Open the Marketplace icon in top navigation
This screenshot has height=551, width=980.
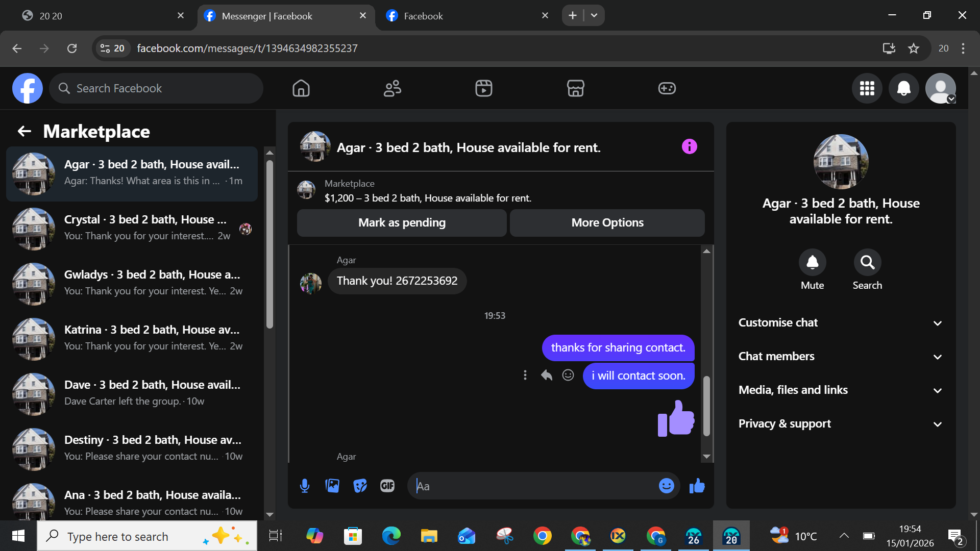[x=575, y=88]
